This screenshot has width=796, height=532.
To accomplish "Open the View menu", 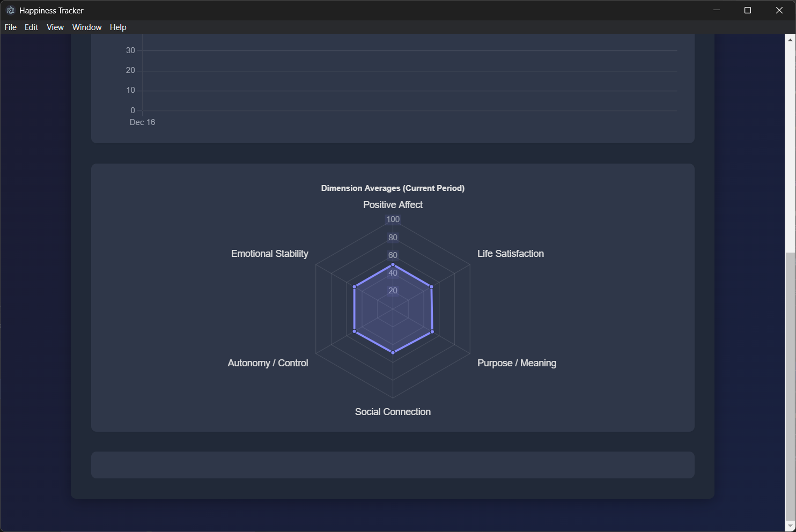I will (x=55, y=27).
